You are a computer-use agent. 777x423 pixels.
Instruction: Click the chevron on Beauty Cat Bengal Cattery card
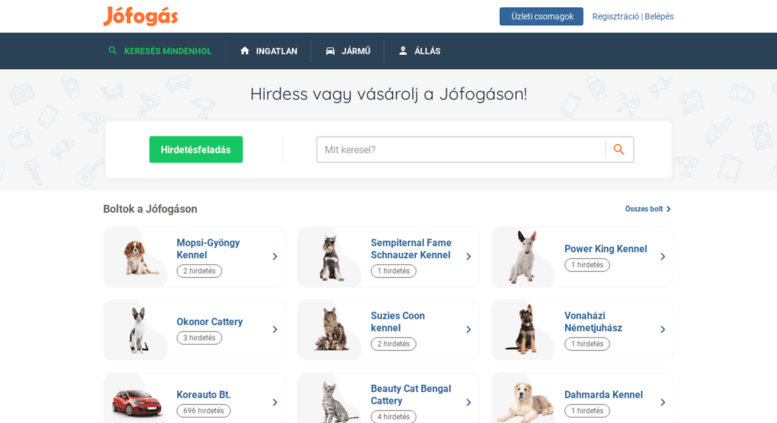[469, 403]
